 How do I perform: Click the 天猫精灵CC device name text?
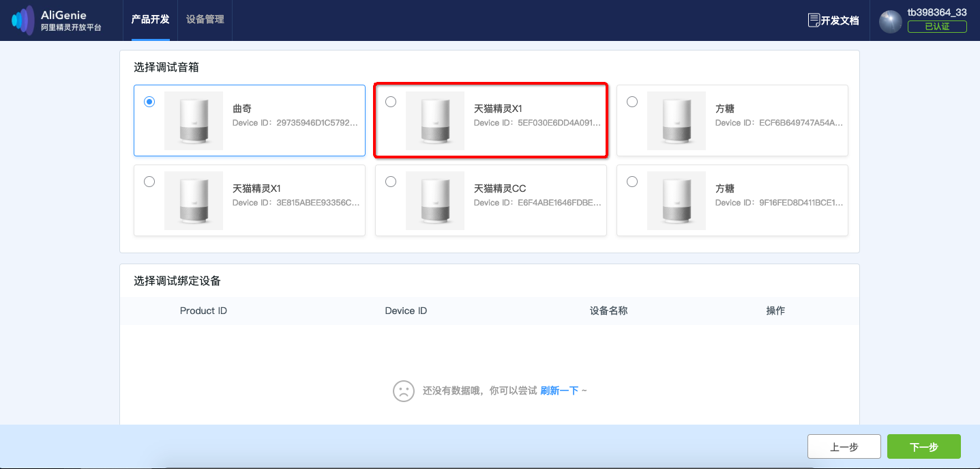tap(500, 188)
